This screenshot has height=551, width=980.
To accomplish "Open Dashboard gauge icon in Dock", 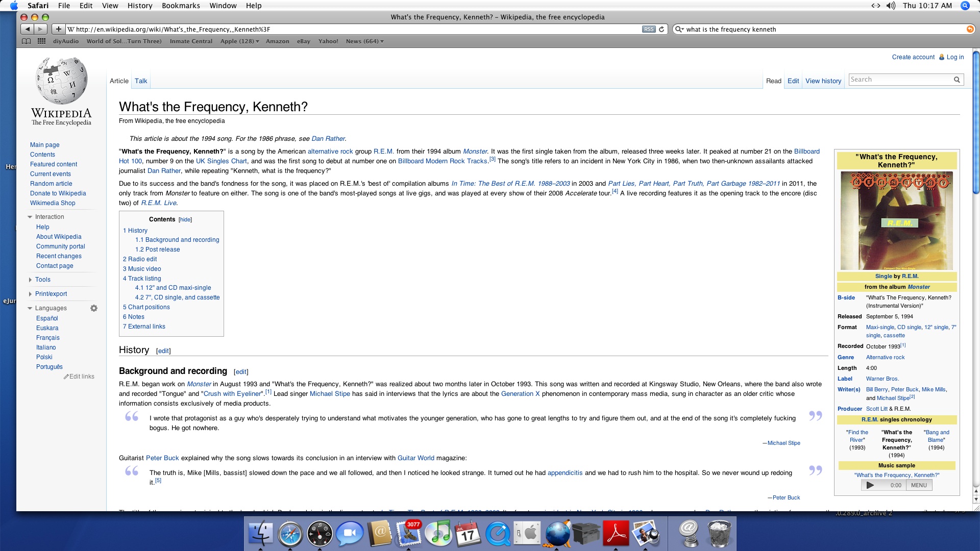I will pos(320,533).
